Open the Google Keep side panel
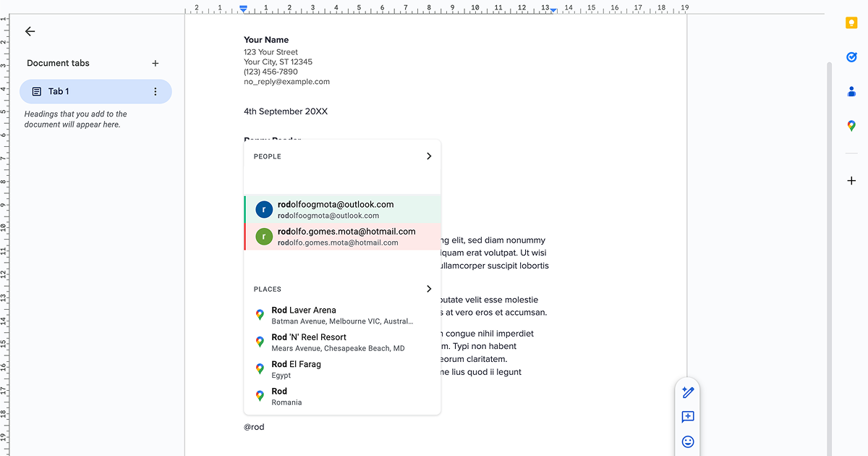 pos(851,22)
